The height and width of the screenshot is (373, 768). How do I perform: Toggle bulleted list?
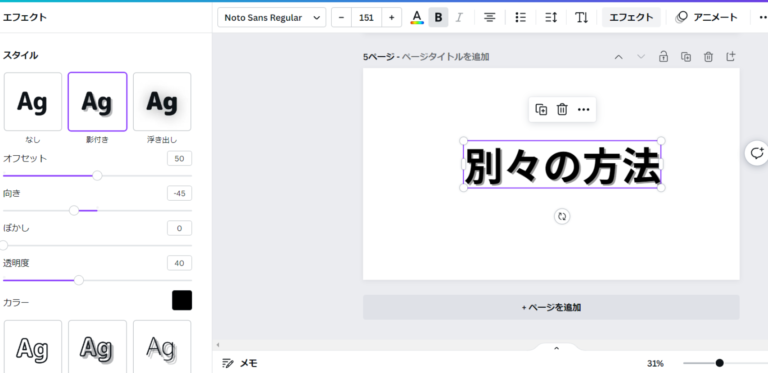point(520,18)
